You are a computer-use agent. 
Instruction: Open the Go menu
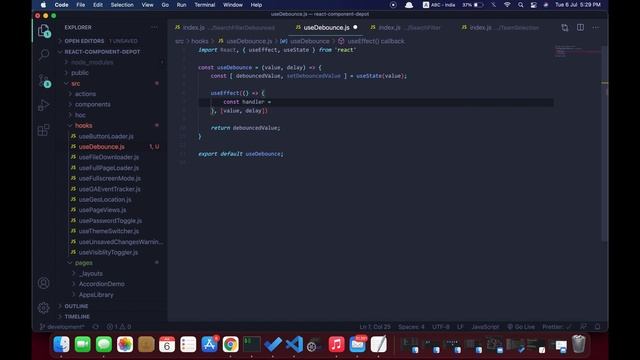click(x=165, y=5)
